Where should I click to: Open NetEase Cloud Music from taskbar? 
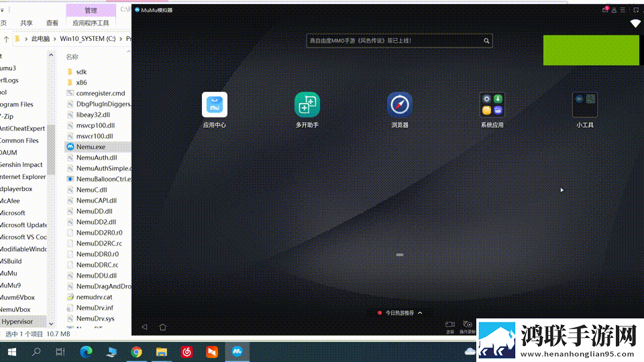187,352
